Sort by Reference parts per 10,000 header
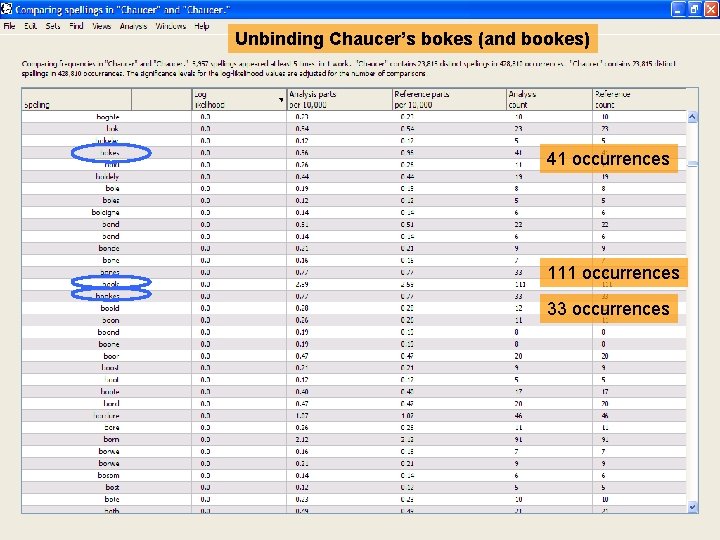Image resolution: width=720 pixels, height=540 pixels. 449,99
